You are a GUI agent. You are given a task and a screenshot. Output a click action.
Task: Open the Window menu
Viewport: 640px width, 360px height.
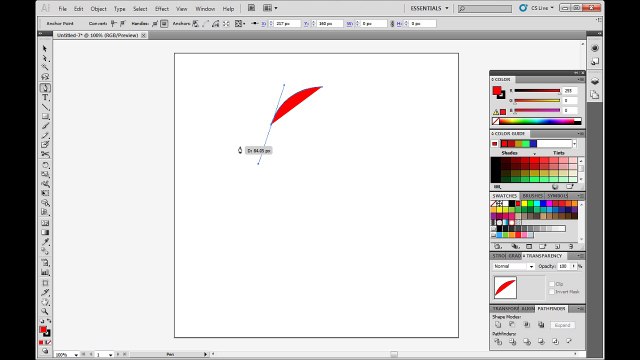click(205, 9)
